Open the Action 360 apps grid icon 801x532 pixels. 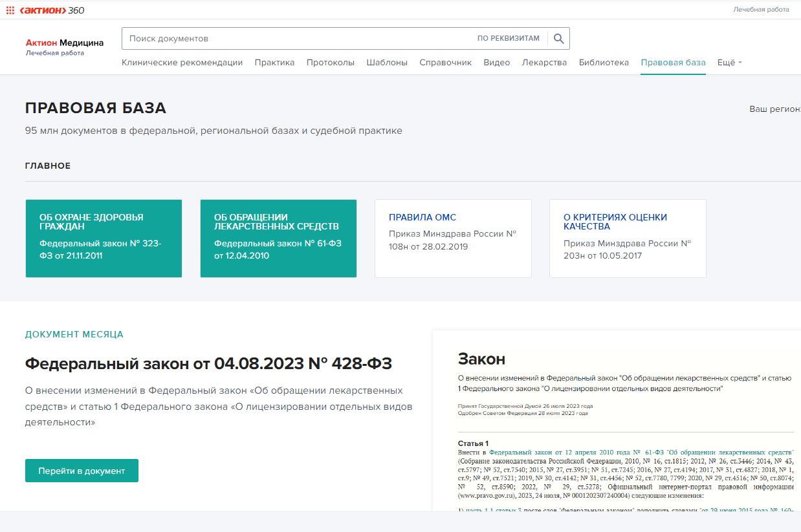(x=10, y=10)
